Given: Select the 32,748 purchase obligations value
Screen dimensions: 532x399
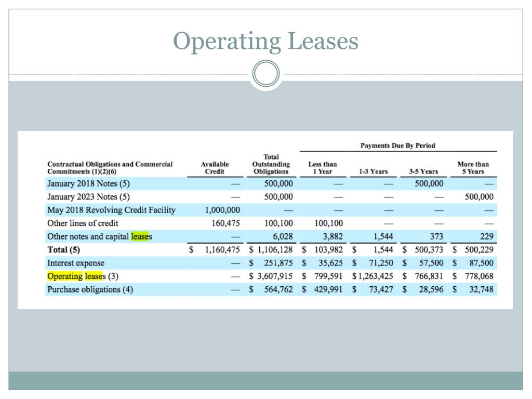Looking at the screenshot, I should pyautogui.click(x=482, y=289).
